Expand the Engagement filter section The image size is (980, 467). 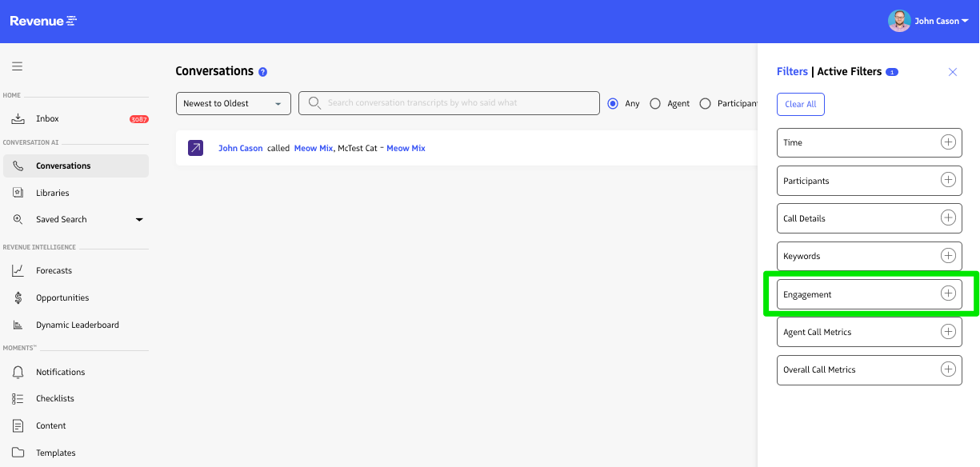(948, 293)
